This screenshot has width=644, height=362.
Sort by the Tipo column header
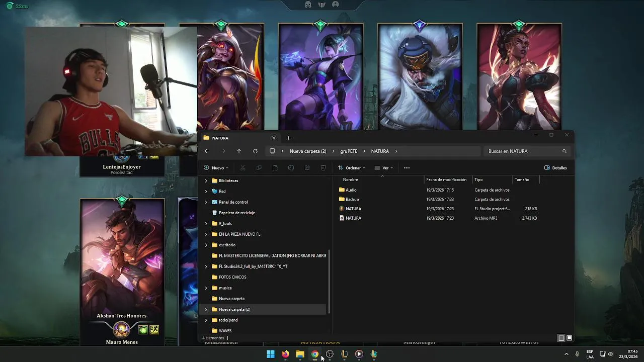(x=478, y=179)
